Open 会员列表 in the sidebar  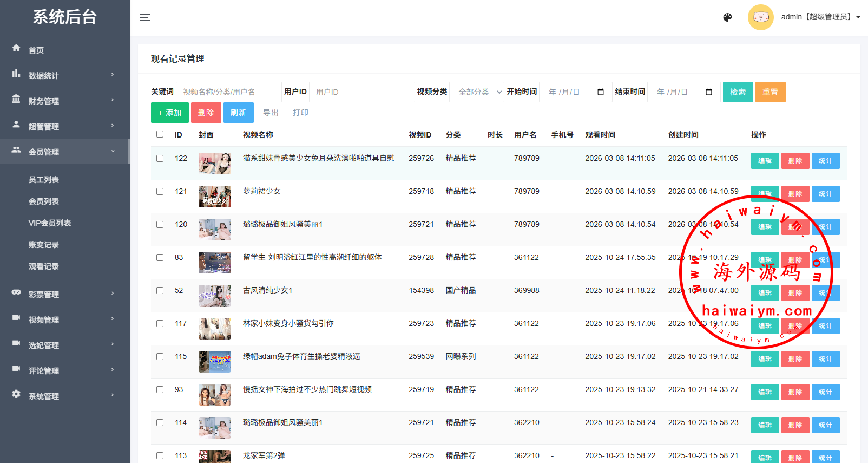tap(44, 201)
